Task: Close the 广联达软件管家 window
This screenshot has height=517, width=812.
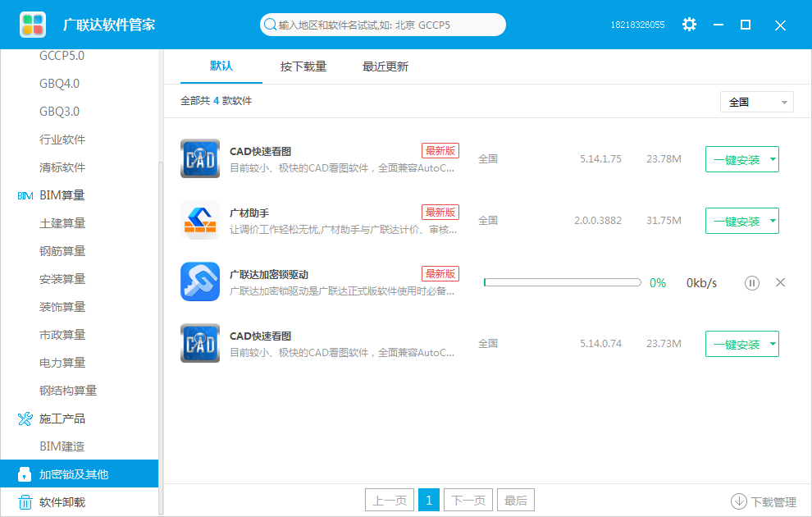Action: point(780,25)
